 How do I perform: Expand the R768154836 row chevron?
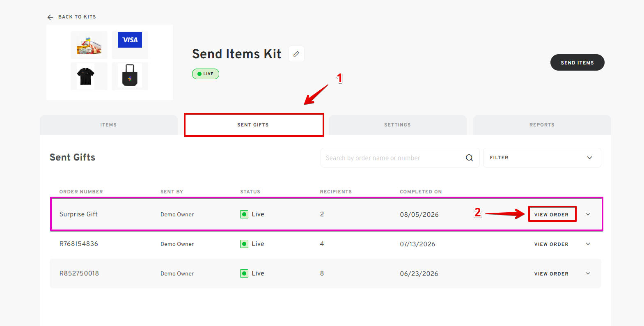[588, 244]
